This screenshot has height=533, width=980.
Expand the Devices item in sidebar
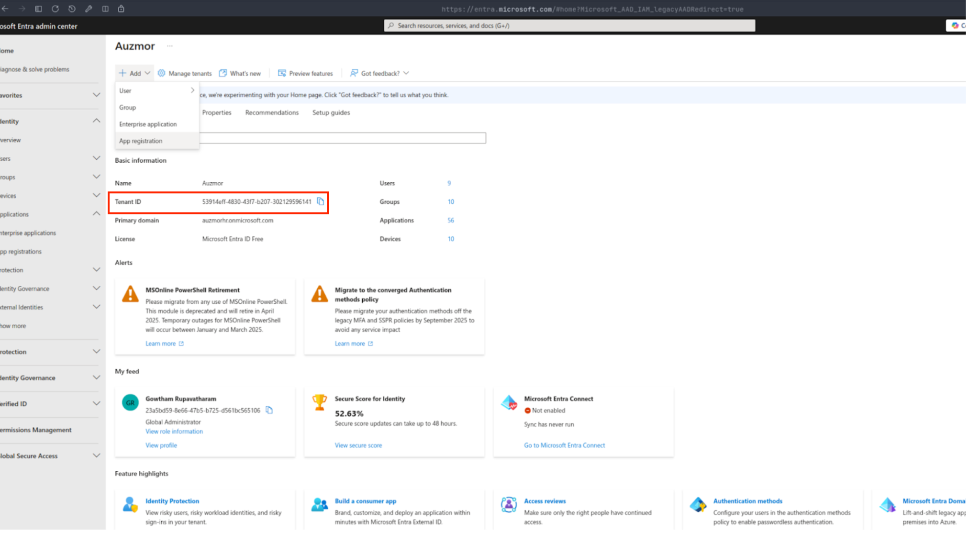[x=96, y=195]
